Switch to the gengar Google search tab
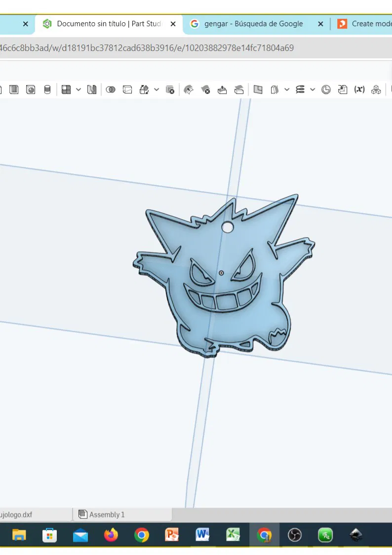This screenshot has width=392, height=555. pos(253,24)
